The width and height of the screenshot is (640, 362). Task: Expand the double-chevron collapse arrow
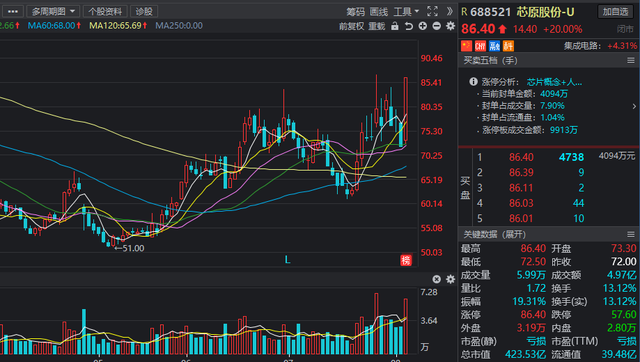click(449, 11)
